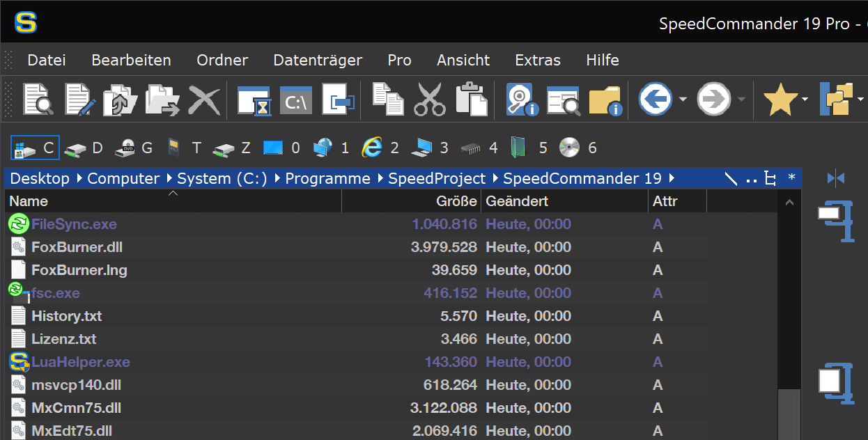Open the drive information icon
Image resolution: width=868 pixels, height=440 pixels.
523,100
